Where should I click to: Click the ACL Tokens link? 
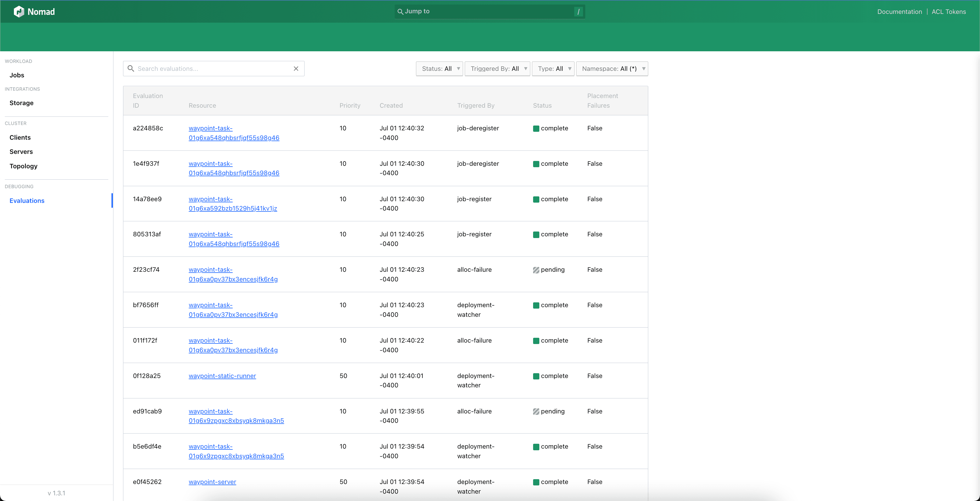click(x=949, y=12)
